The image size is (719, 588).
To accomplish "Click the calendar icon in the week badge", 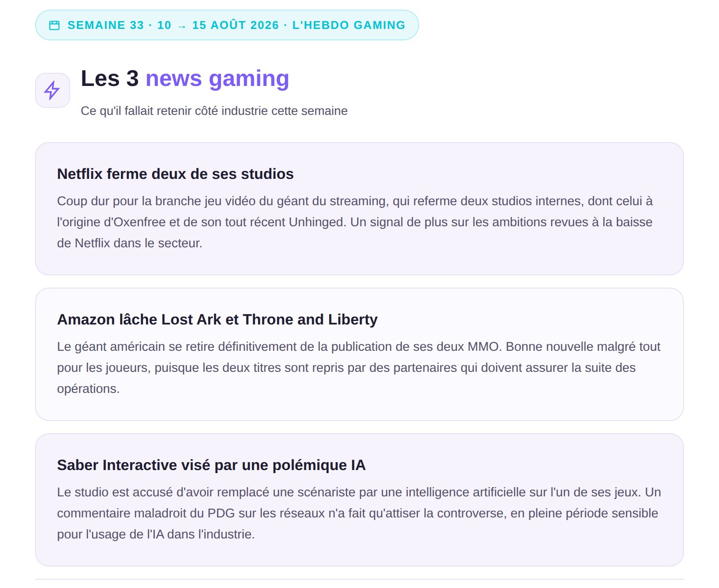I will pyautogui.click(x=54, y=25).
